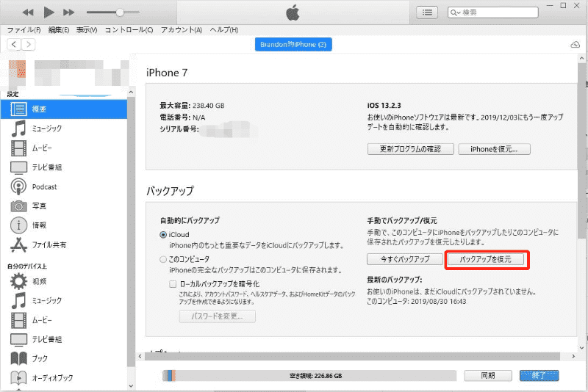
Task: Select the iCloud backup radio button
Action: [163, 235]
